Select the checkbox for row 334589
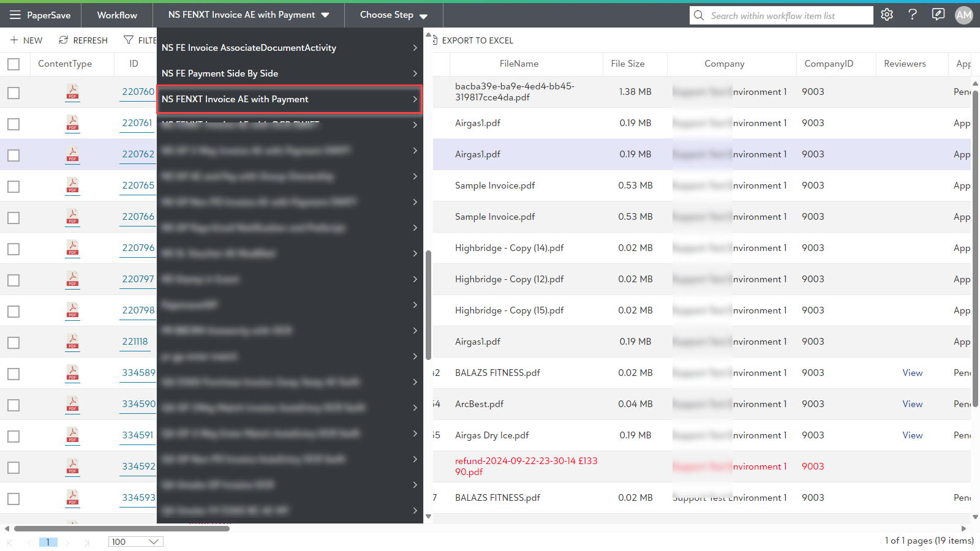The height and width of the screenshot is (551, 980). 13,373
